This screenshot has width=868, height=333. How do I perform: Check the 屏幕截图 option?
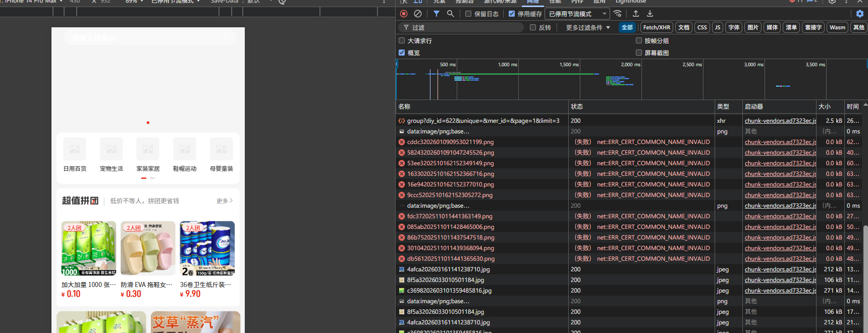click(639, 53)
